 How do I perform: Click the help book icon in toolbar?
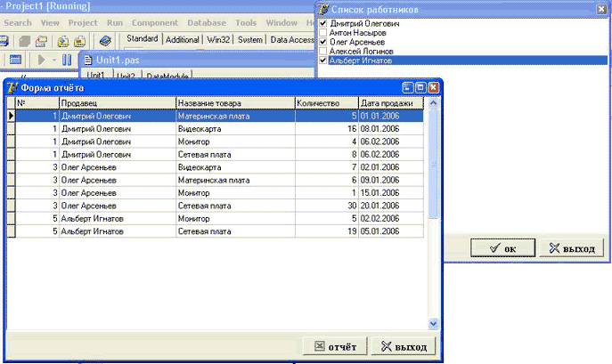point(105,41)
